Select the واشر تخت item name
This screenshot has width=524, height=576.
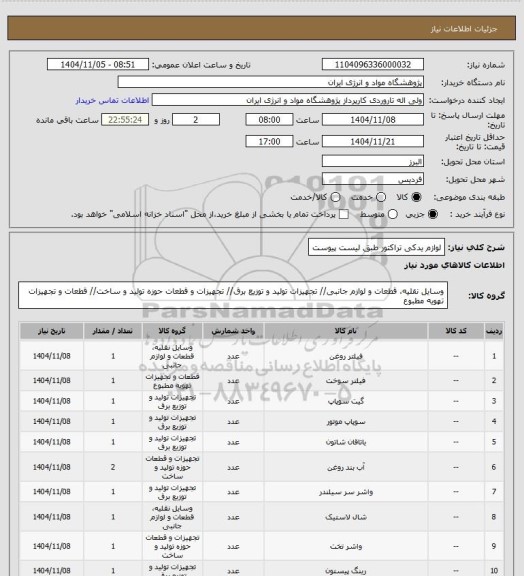tap(346, 547)
